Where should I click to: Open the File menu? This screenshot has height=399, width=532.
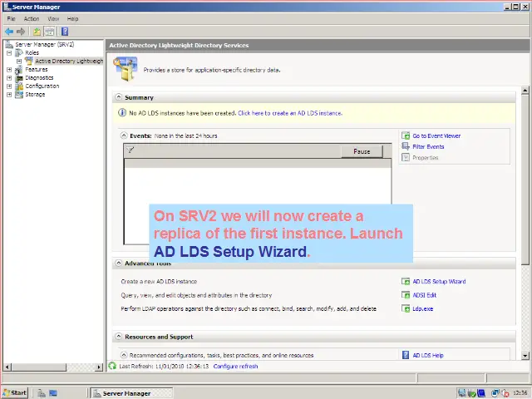tap(11, 18)
